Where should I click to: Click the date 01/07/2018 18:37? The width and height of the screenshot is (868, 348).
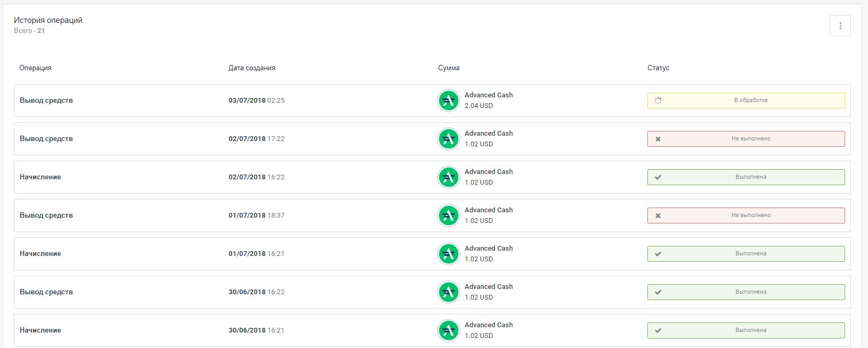pyautogui.click(x=256, y=216)
